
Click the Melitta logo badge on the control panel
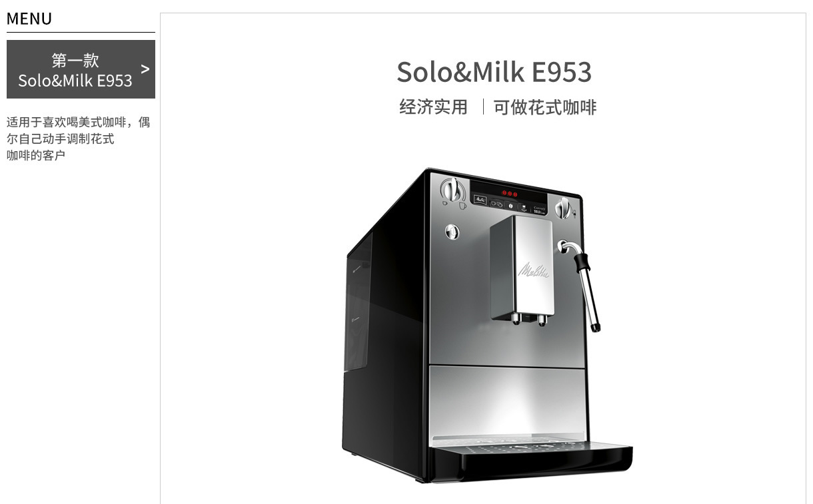click(480, 200)
